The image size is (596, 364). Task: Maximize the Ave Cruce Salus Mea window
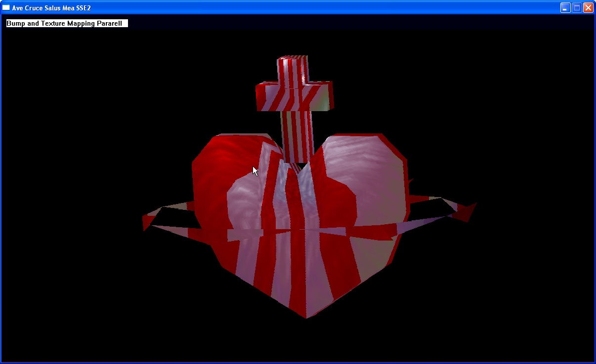pyautogui.click(x=576, y=8)
